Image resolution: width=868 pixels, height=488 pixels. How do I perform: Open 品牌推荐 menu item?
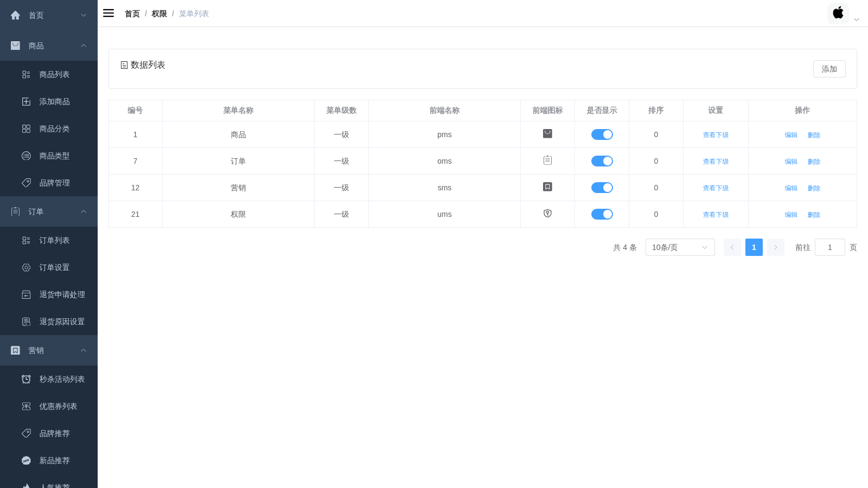(x=49, y=433)
